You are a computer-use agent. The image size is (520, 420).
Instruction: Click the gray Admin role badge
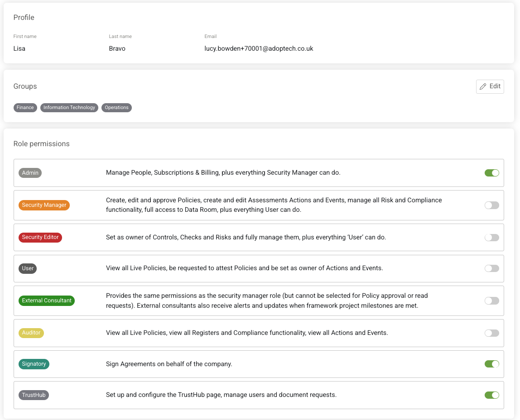click(x=30, y=173)
